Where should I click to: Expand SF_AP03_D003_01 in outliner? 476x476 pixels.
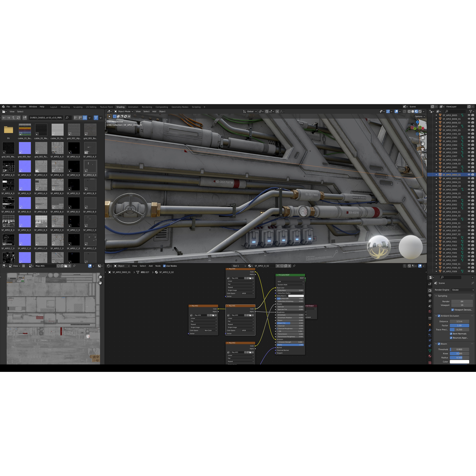(x=437, y=175)
